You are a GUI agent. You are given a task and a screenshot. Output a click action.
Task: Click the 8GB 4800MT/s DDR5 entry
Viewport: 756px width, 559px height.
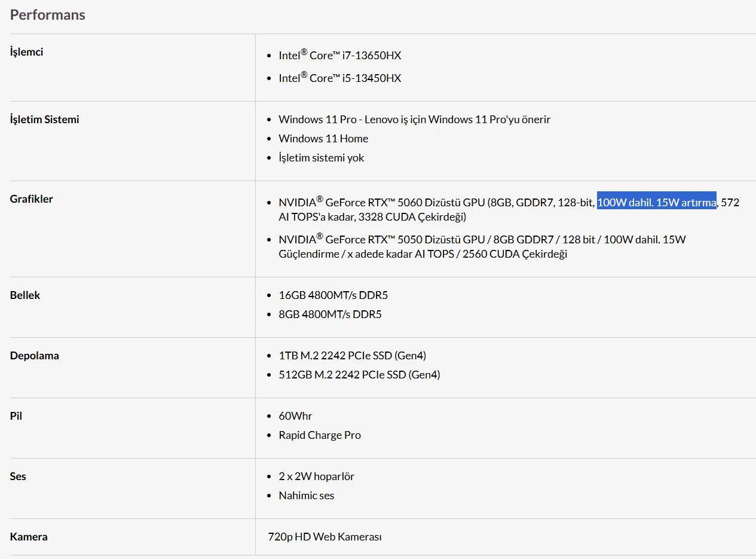(330, 314)
